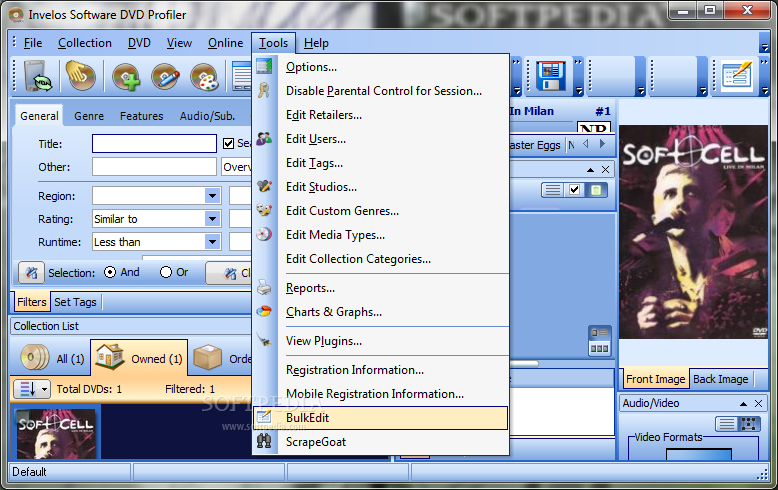
Task: Click the Soft Cell front cover image
Action: click(693, 232)
